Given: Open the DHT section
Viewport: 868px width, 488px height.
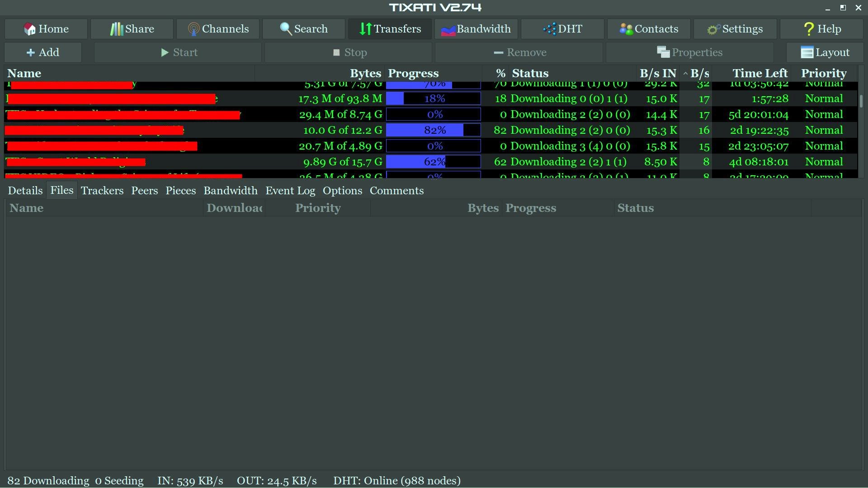Looking at the screenshot, I should point(562,29).
